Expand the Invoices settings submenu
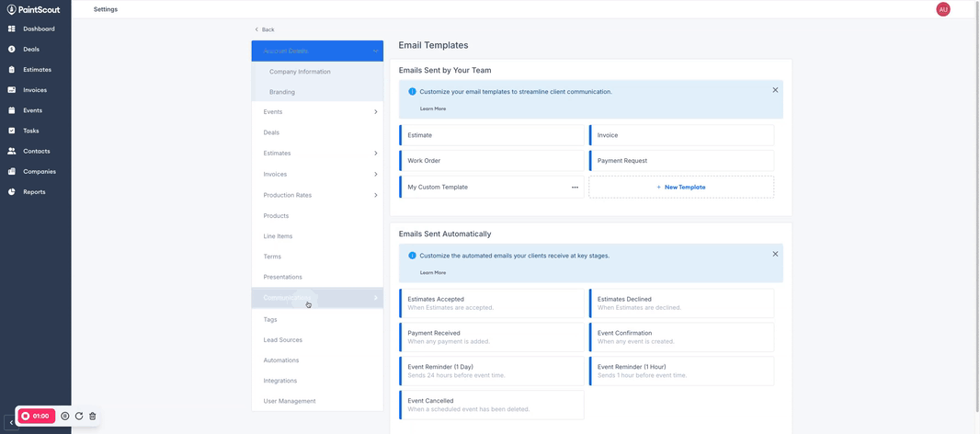Image resolution: width=980 pixels, height=434 pixels. [x=376, y=174]
